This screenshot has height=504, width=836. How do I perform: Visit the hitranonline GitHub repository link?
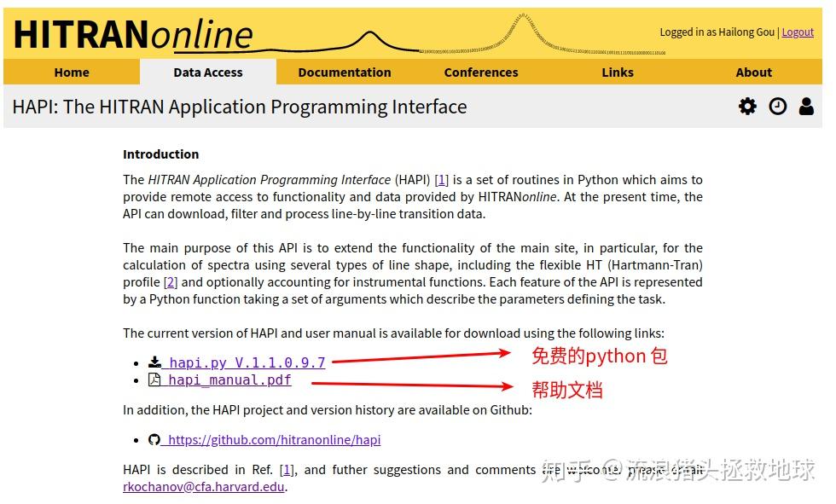[272, 439]
